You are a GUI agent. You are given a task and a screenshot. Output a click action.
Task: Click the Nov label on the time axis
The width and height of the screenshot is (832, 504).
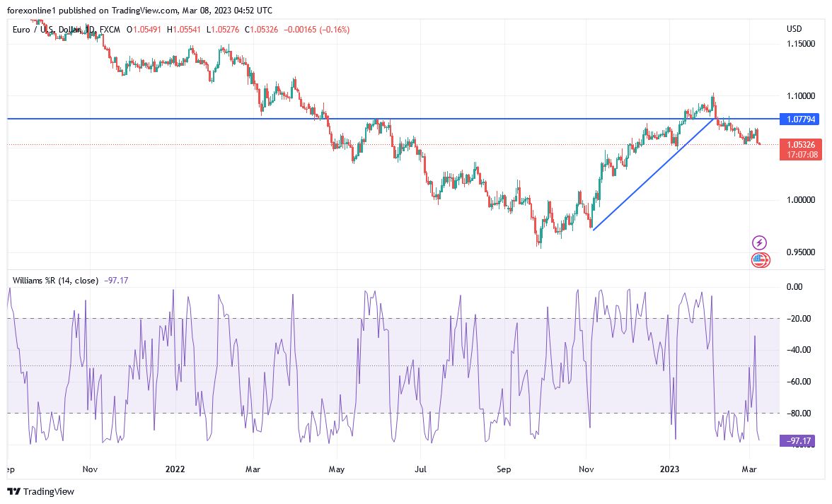click(90, 469)
